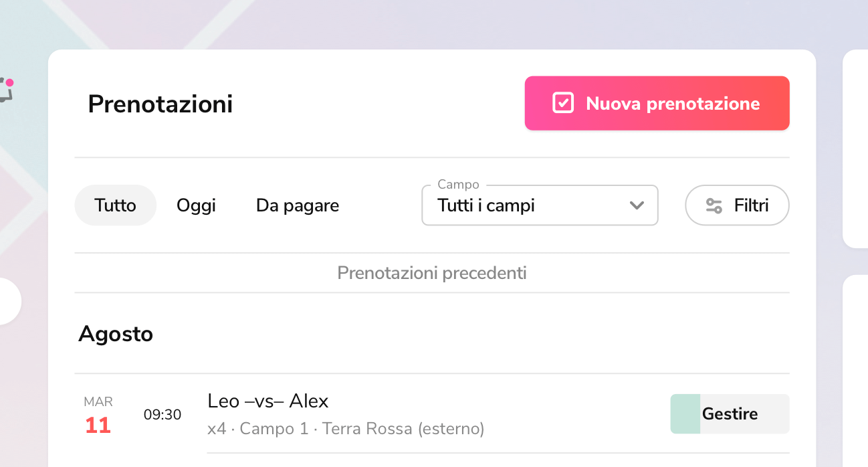This screenshot has height=467, width=868.
Task: Open the pink-dot notification icon at left edge
Action: pyautogui.click(x=6, y=89)
